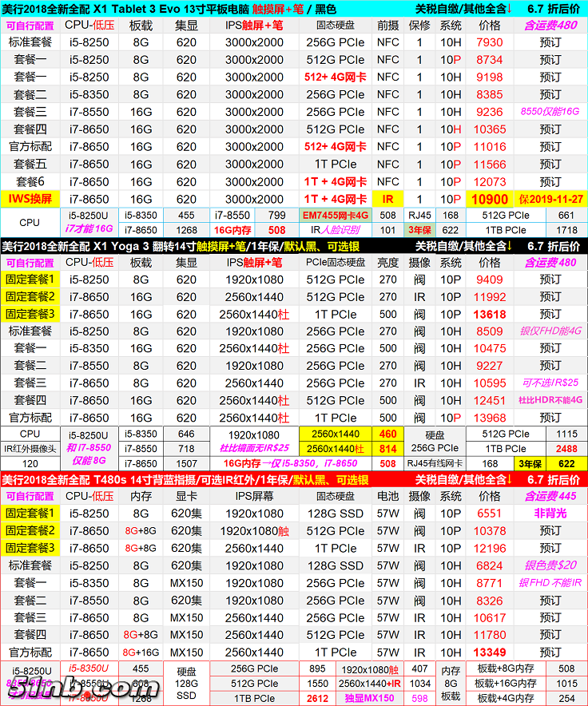
Task: Click the red 13618 price
Action: click(x=489, y=314)
